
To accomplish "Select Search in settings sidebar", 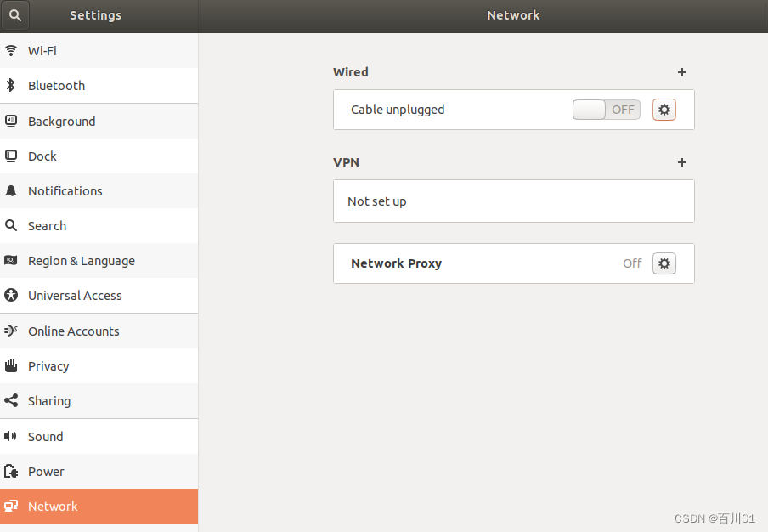I will [99, 225].
